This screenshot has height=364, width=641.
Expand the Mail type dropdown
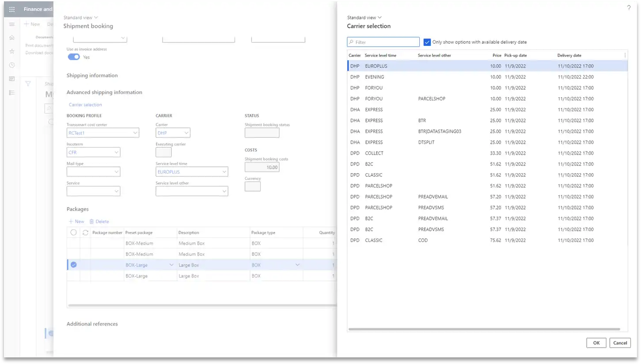tap(116, 172)
